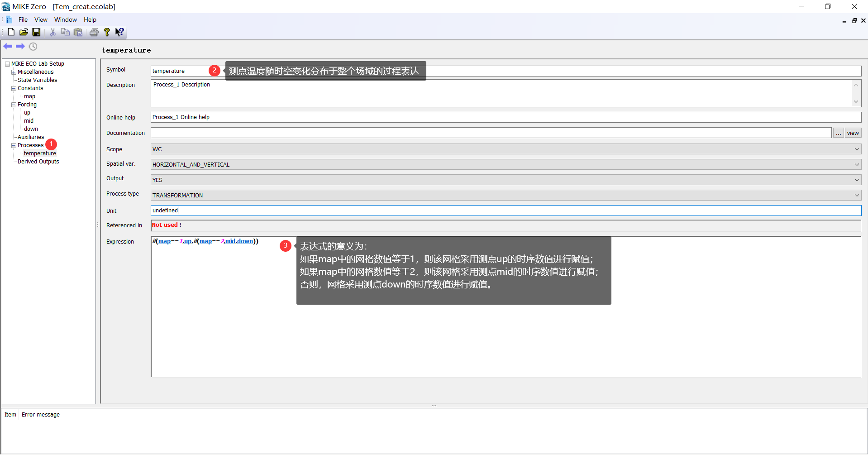This screenshot has height=455, width=868.
Task: Select the temperature node under Processes
Action: coord(40,153)
